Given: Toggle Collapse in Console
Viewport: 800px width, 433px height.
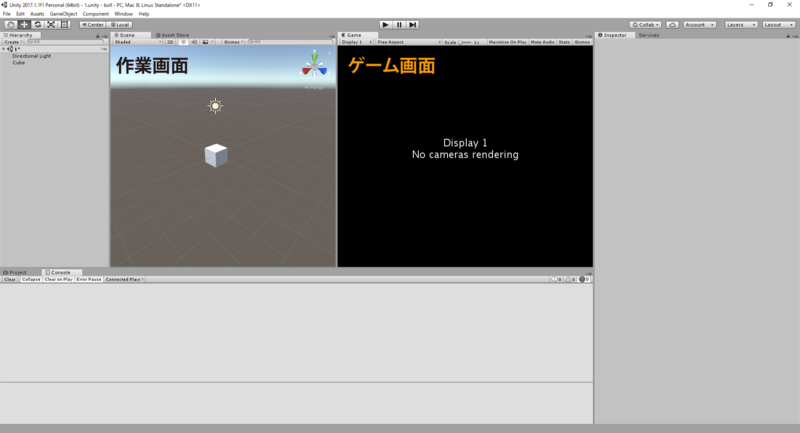Looking at the screenshot, I should tap(31, 279).
